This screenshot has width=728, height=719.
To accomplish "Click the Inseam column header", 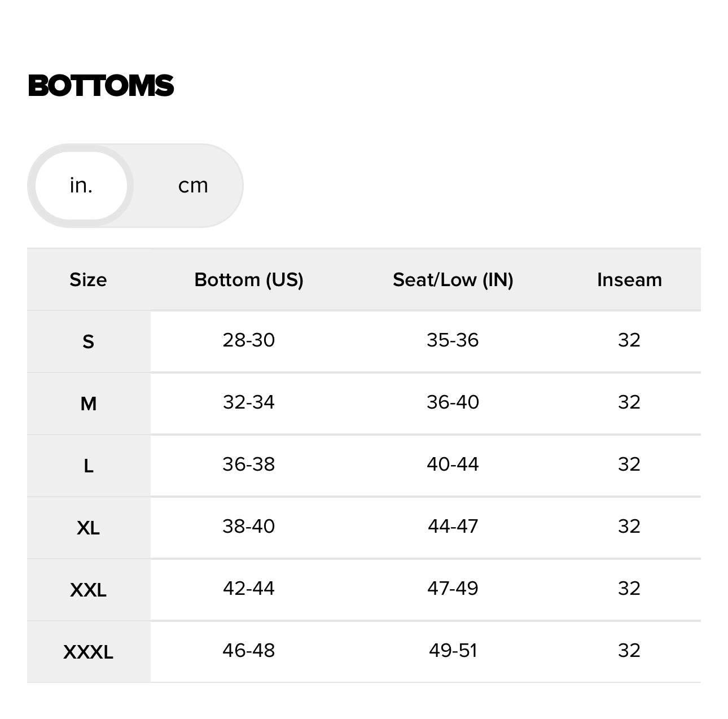I will (x=629, y=280).
